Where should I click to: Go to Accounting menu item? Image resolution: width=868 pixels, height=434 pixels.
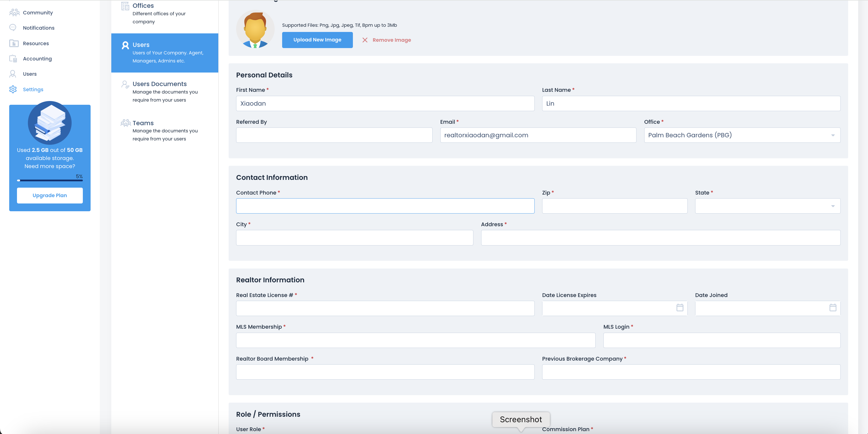pyautogui.click(x=37, y=59)
